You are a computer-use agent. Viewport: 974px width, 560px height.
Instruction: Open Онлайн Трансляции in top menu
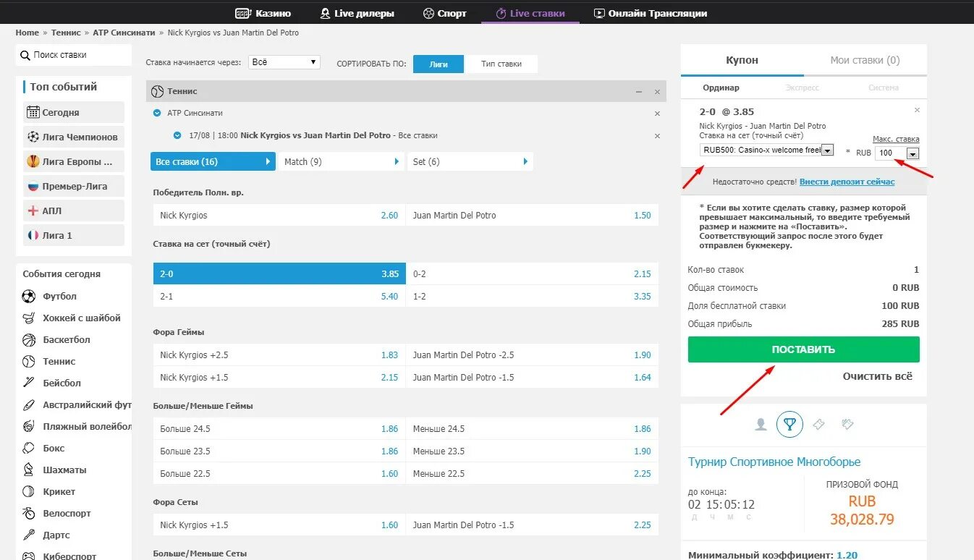tap(651, 13)
